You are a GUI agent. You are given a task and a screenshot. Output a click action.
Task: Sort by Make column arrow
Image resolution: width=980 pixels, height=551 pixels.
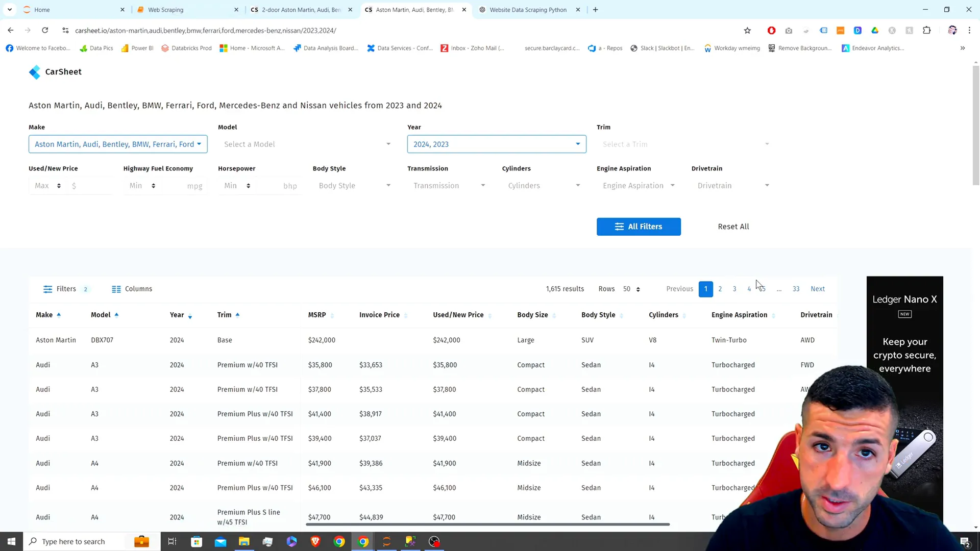pos(59,315)
